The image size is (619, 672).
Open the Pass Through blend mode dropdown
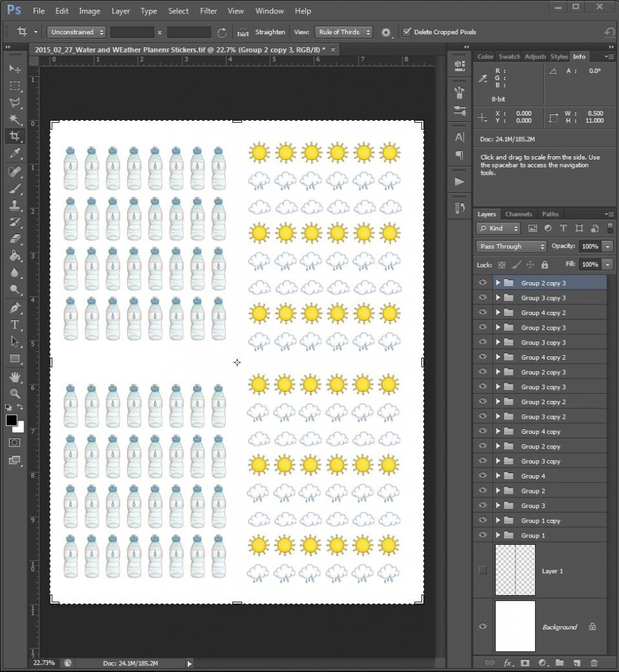coord(511,247)
